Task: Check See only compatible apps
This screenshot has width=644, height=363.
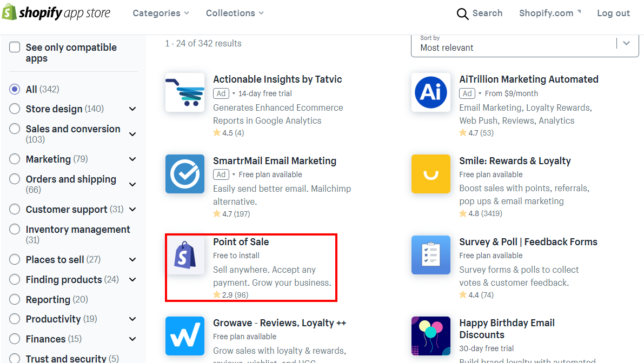Action: [15, 47]
